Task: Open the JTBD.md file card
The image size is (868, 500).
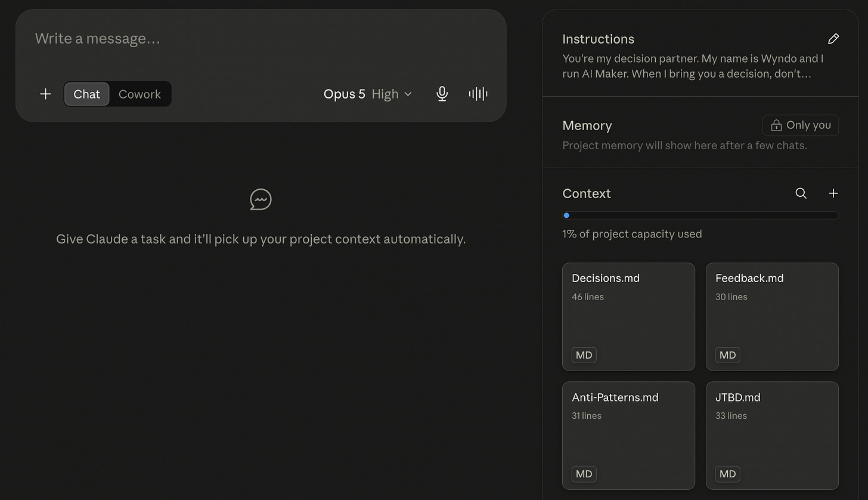Action: click(x=772, y=436)
